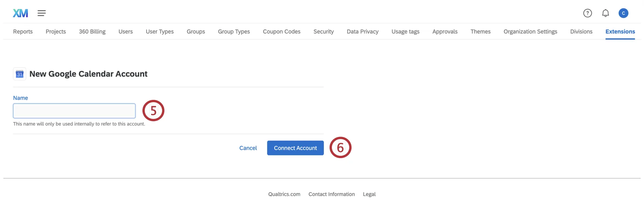Open the Help question mark icon
Screen dimensions: 644x202
pos(587,13)
